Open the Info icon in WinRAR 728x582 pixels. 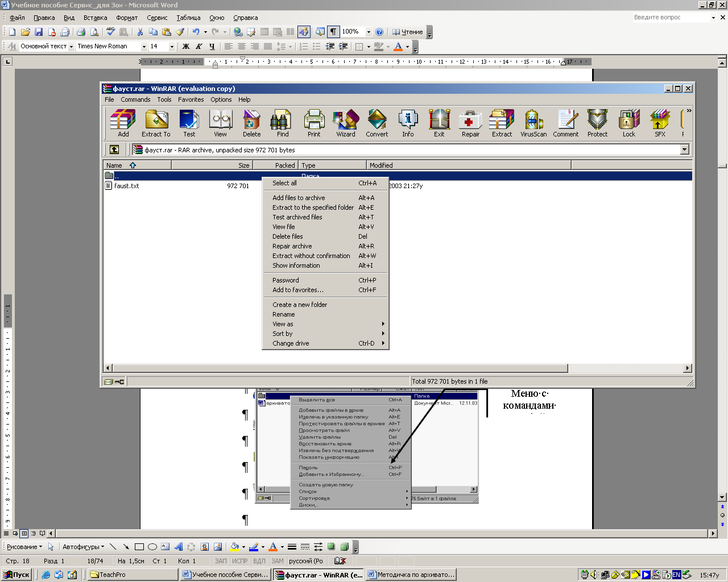point(408,123)
